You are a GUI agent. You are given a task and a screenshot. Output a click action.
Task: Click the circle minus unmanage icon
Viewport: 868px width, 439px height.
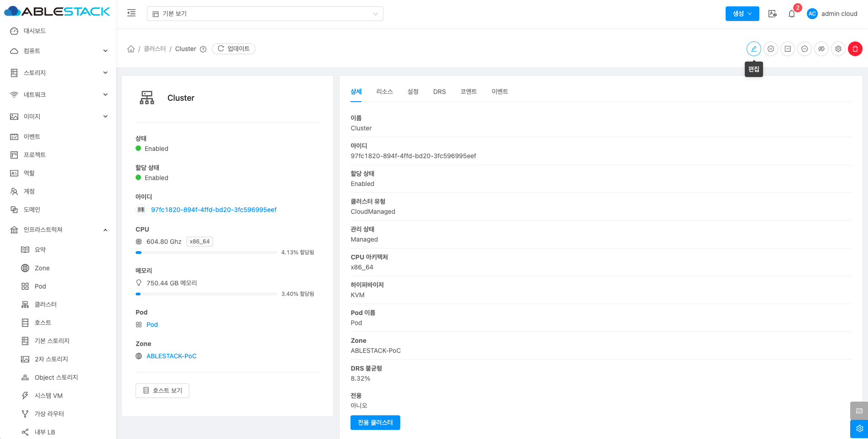click(x=804, y=49)
